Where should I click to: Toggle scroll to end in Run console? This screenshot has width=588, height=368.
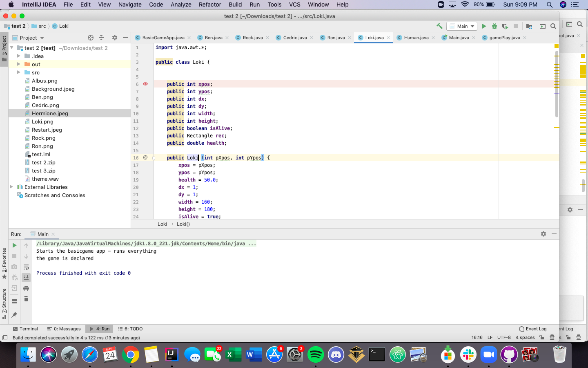26,278
